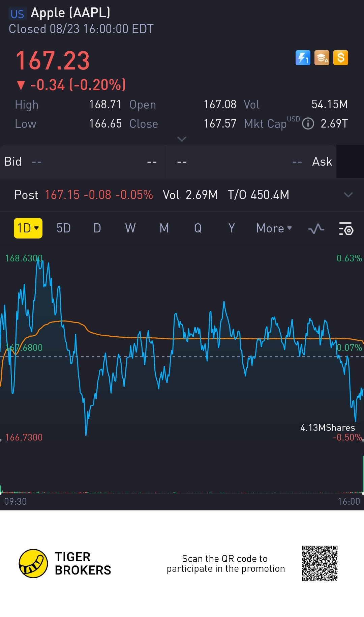Image resolution: width=364 pixels, height=617 pixels.
Task: Open the More timeframes dropdown
Action: 274,228
